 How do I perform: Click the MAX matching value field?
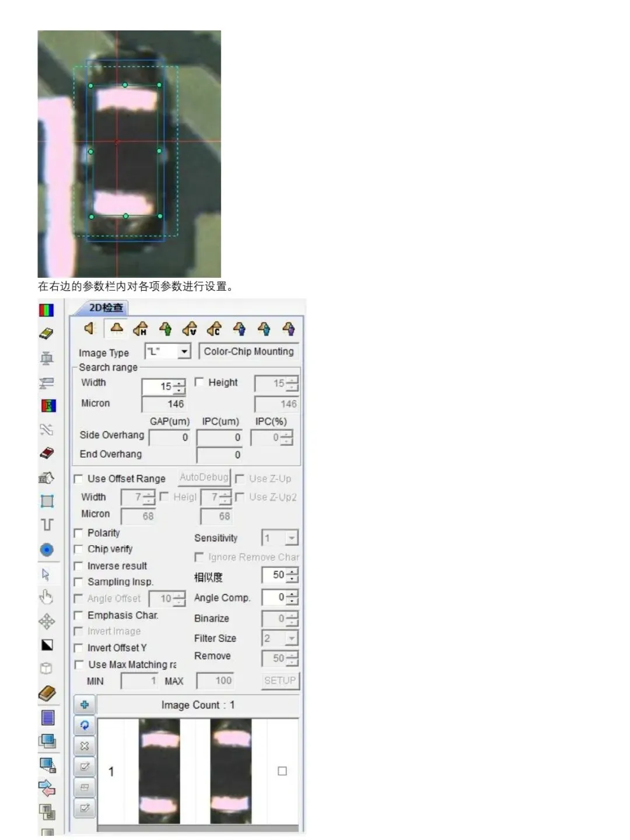(x=215, y=681)
